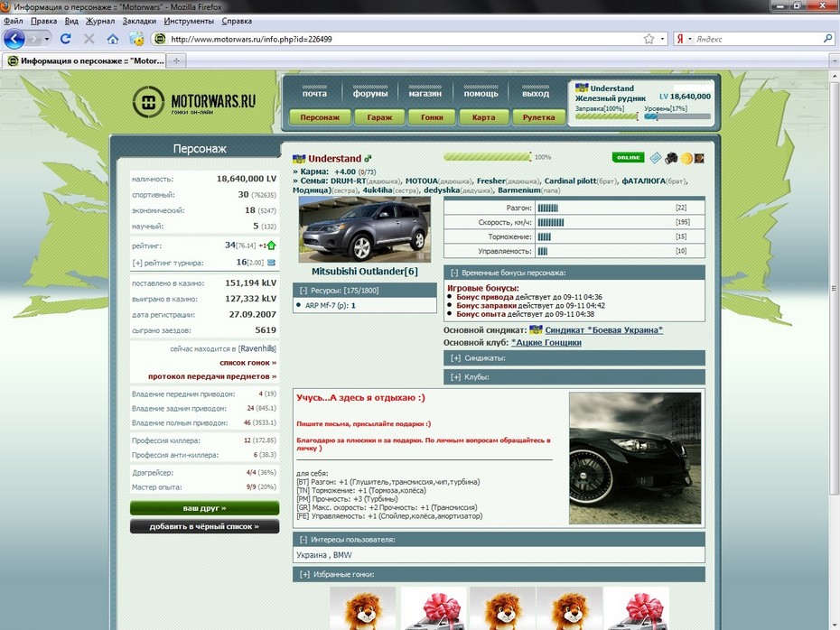Click the выход logout link

coord(536,93)
